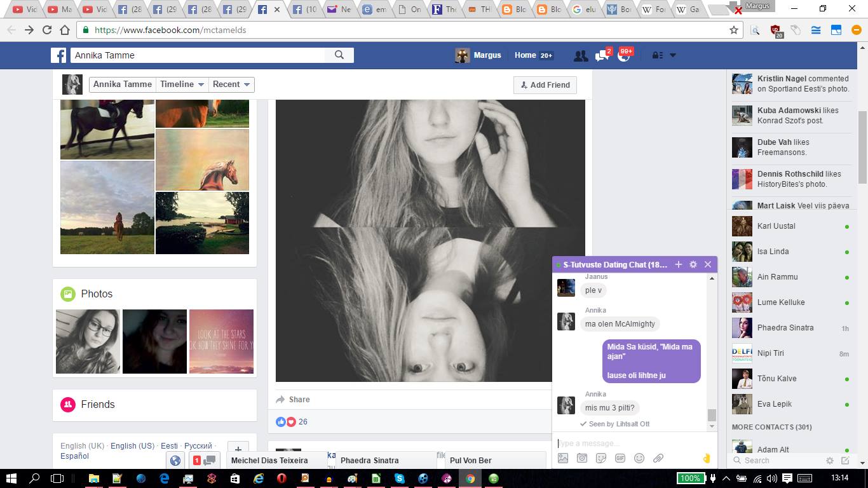Open Facebook messages icon with 2 badge
The height and width of the screenshot is (488, 868).
click(602, 56)
